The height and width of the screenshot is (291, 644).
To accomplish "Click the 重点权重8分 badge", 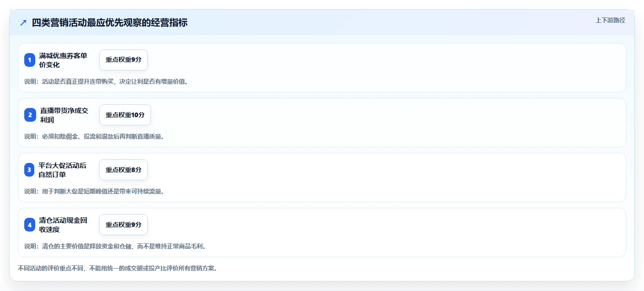I will (x=123, y=170).
